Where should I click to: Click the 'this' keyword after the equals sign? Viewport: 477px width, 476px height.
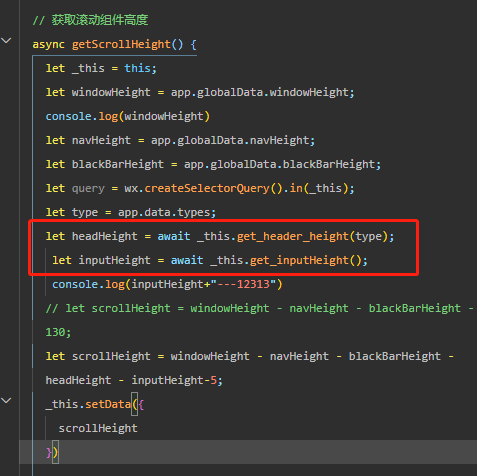coord(137,68)
